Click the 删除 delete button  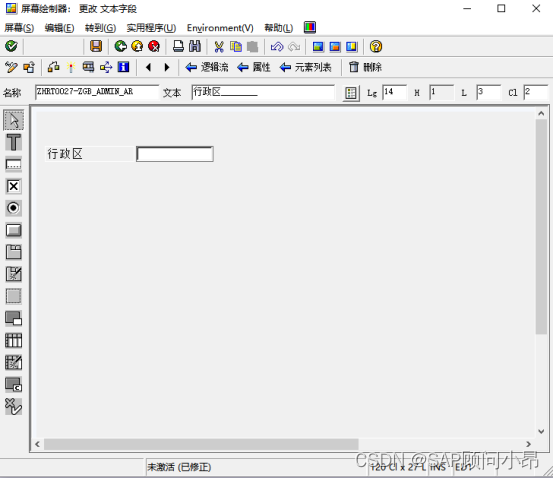point(365,67)
